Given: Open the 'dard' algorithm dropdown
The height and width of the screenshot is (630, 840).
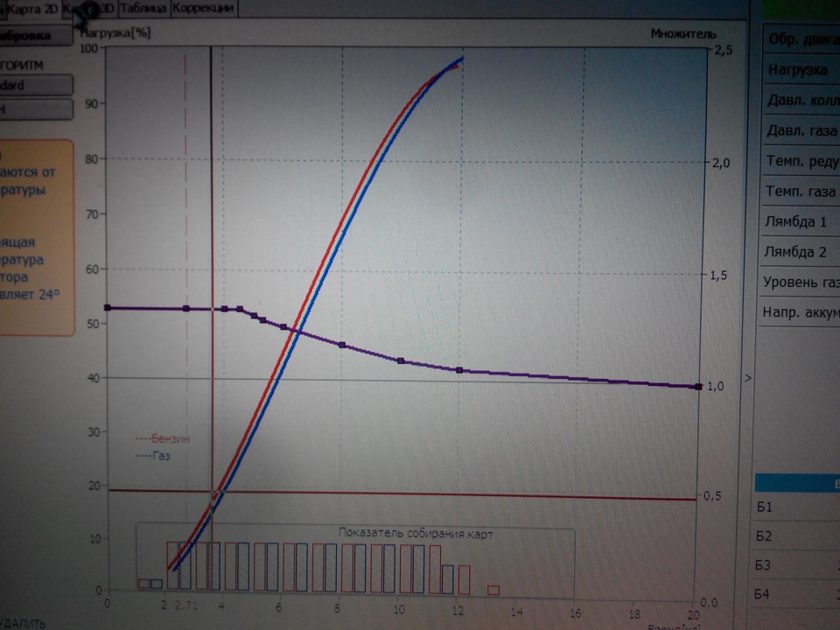Looking at the screenshot, I should [35, 85].
